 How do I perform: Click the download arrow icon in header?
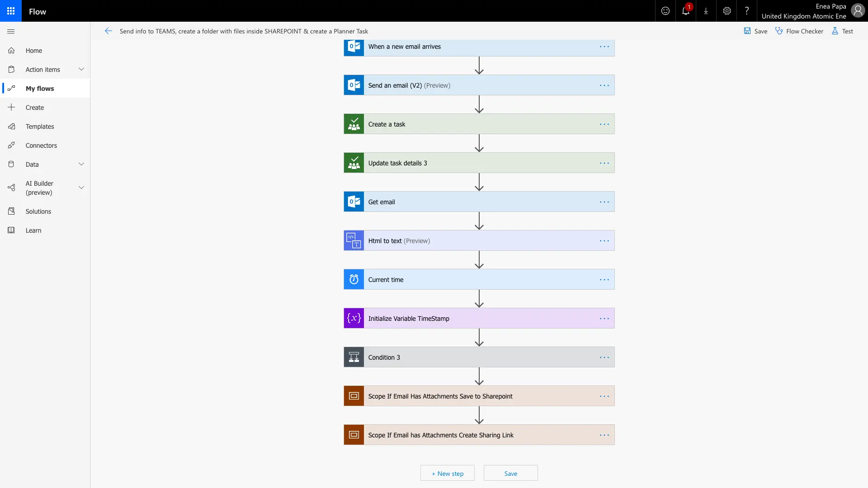706,11
